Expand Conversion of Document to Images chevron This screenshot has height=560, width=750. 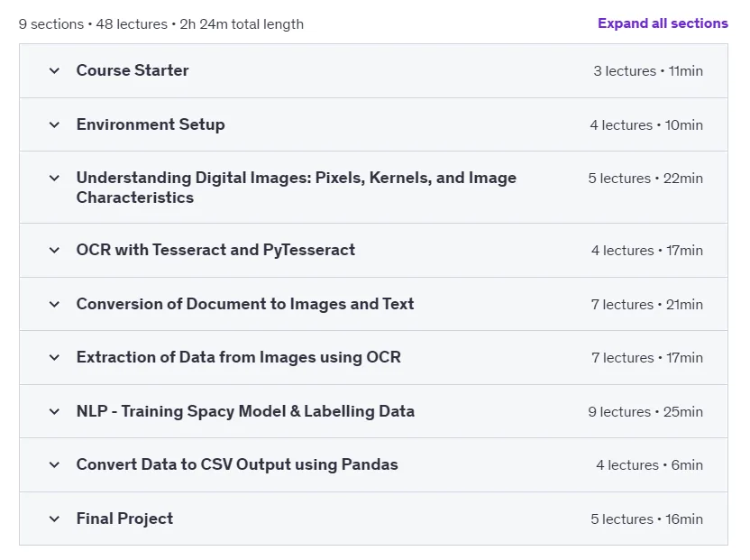54,305
